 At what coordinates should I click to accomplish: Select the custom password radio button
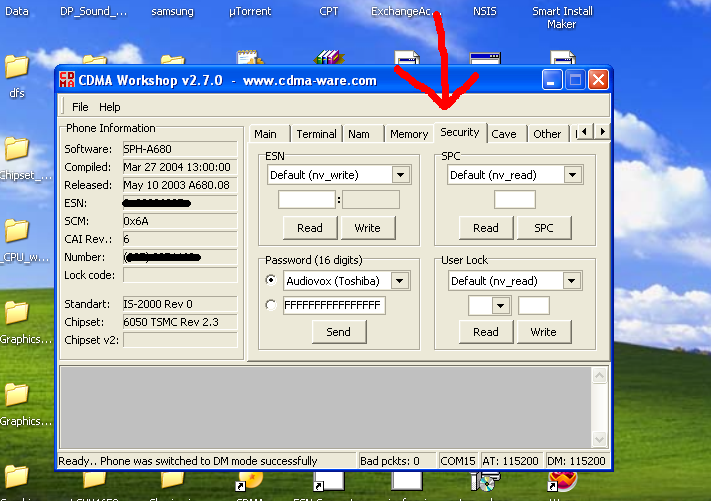click(271, 305)
